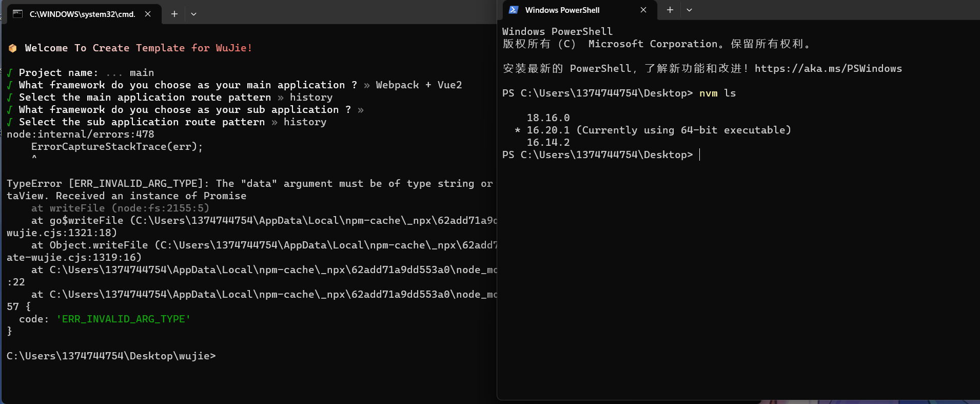Screen dimensions: 980x404
Task: Select the C:\WINDOWS\system32\cmd tab
Action: [82, 14]
